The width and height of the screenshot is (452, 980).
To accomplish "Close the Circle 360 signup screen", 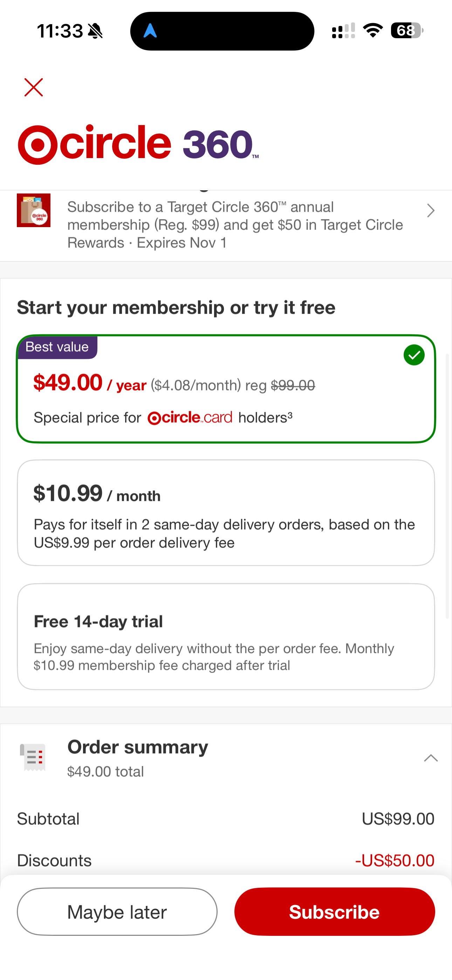I will pos(34,88).
